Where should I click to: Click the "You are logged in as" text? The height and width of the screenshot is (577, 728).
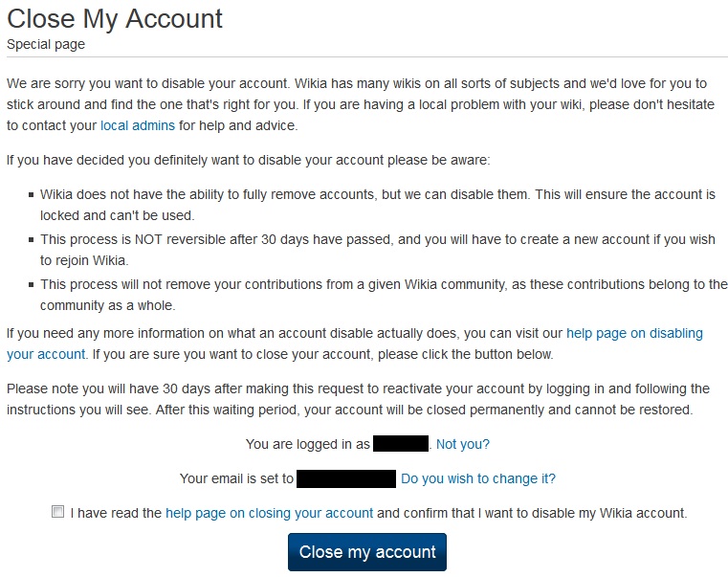(307, 444)
